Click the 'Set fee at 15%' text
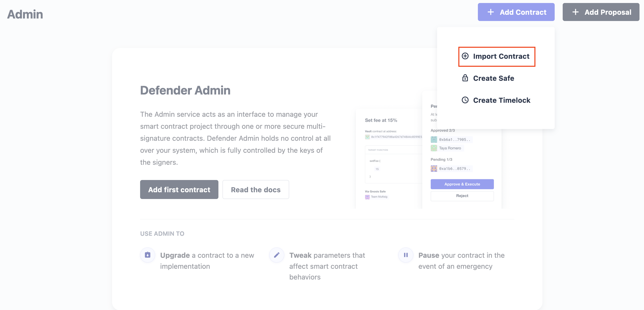This screenshot has height=310, width=644. (x=381, y=120)
